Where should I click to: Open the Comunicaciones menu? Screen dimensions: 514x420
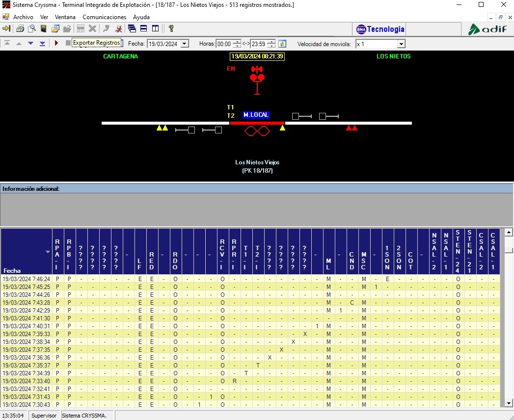(x=104, y=17)
